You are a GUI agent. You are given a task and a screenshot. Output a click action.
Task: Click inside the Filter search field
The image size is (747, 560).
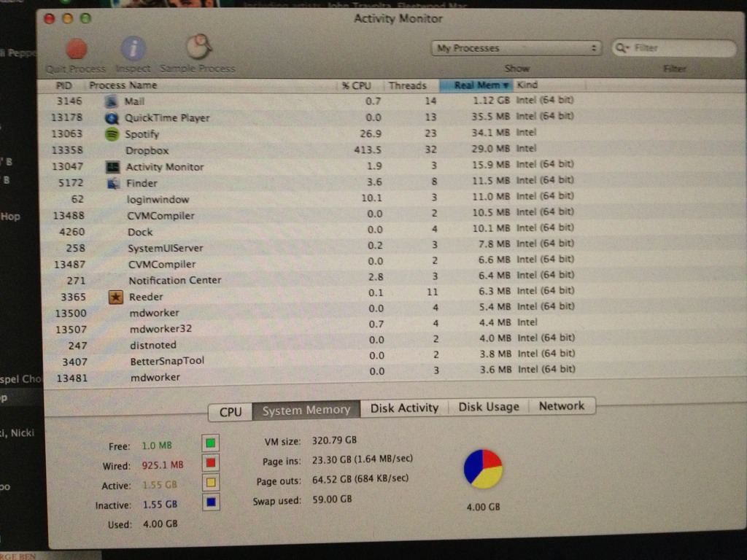pos(673,48)
